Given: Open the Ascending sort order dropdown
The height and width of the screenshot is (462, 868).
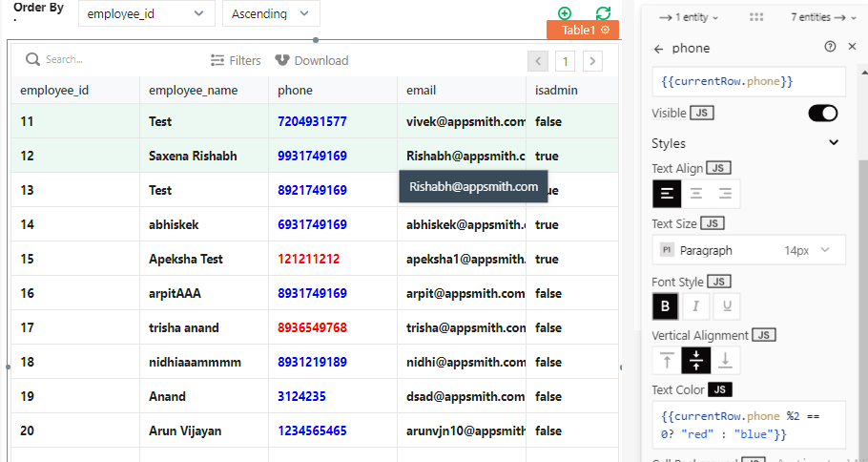Looking at the screenshot, I should coord(271,14).
